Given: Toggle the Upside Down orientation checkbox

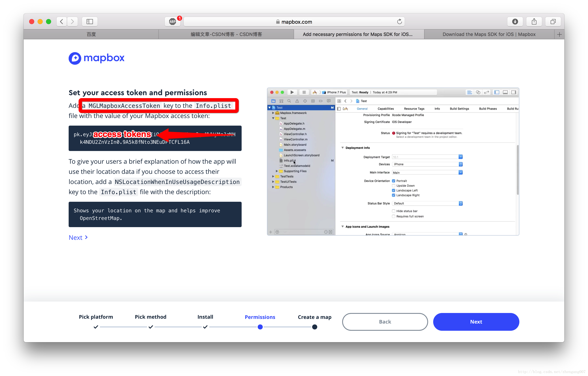Looking at the screenshot, I should (x=393, y=185).
